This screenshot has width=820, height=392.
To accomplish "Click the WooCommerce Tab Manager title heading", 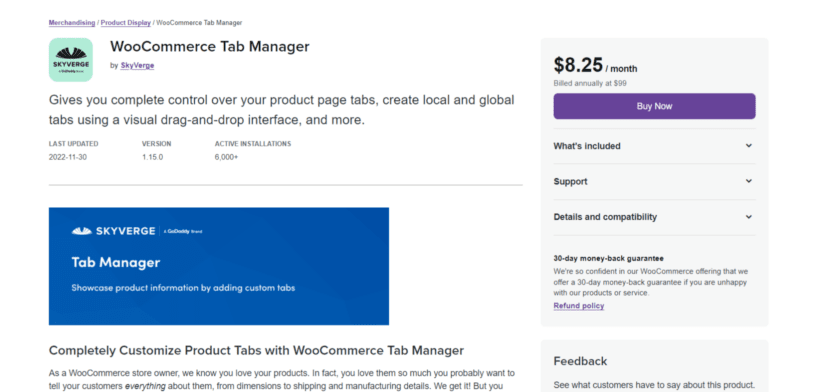I will [210, 47].
